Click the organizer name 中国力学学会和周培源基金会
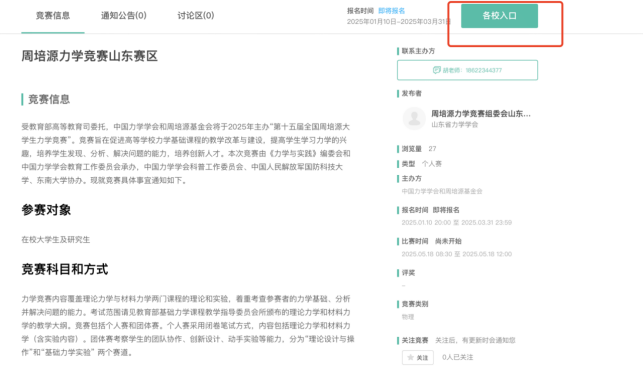This screenshot has width=643, height=366. [442, 191]
